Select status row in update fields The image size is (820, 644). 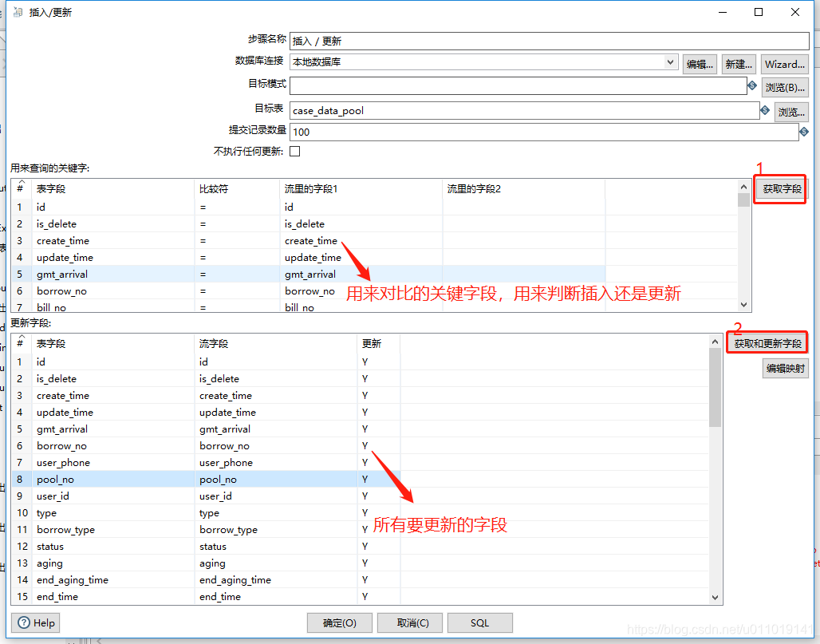point(206,546)
